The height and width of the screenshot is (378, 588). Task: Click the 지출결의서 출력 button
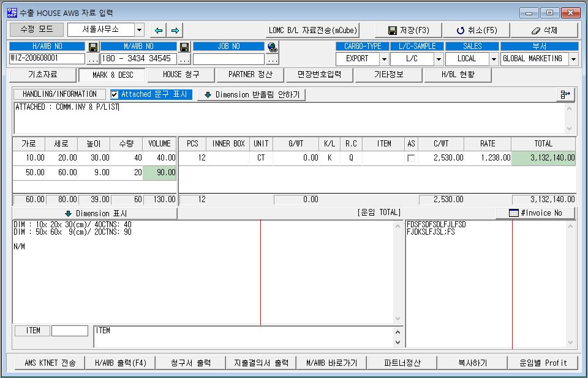(x=262, y=363)
